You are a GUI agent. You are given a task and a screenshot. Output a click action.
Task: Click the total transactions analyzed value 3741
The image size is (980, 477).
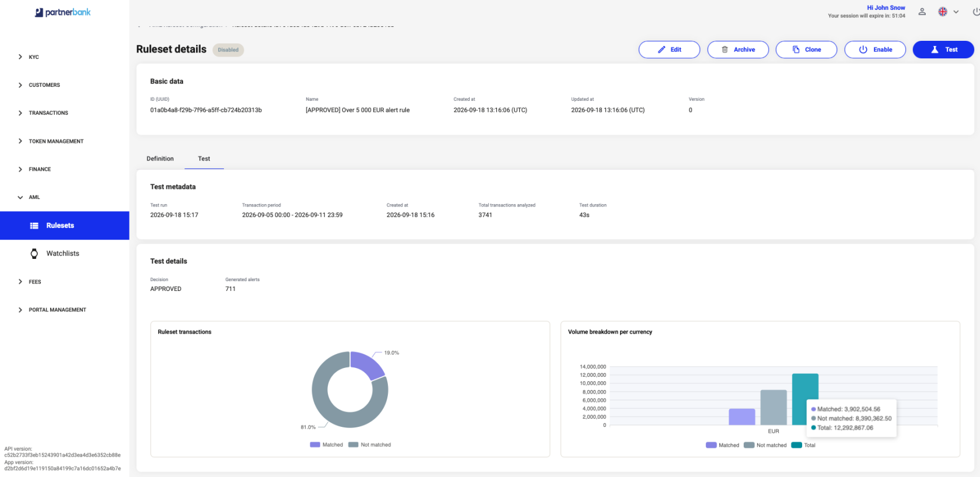[x=485, y=215]
